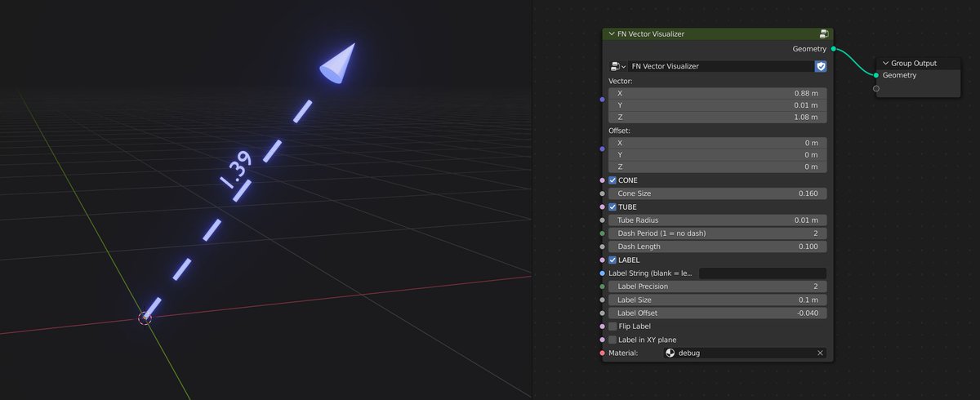Click the Material input socket
The image size is (980, 400).
point(603,353)
